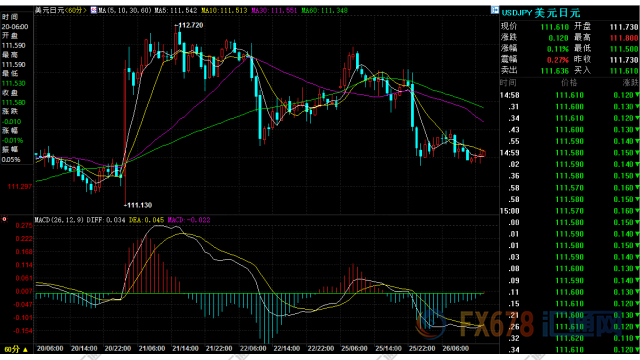
Task: Click the MA indicator settings icon
Action: click(x=94, y=10)
